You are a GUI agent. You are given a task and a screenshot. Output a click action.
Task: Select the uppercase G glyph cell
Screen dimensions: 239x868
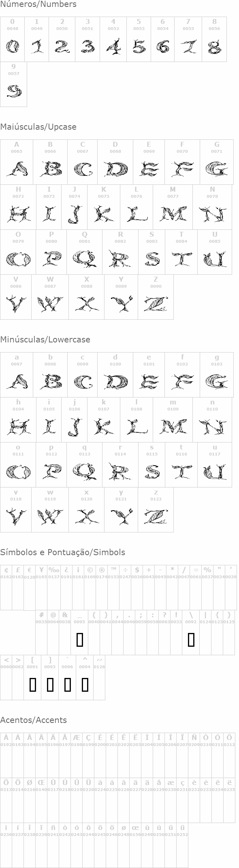(217, 162)
